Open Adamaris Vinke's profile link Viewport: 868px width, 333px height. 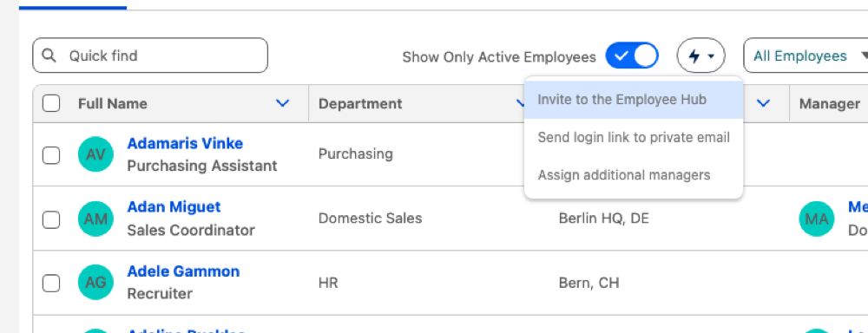(x=185, y=144)
